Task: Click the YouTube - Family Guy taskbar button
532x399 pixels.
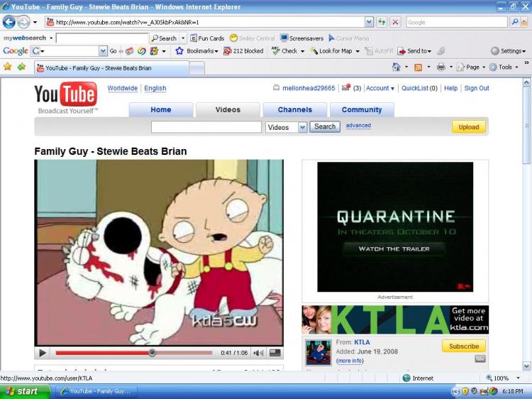Action: tap(96, 391)
